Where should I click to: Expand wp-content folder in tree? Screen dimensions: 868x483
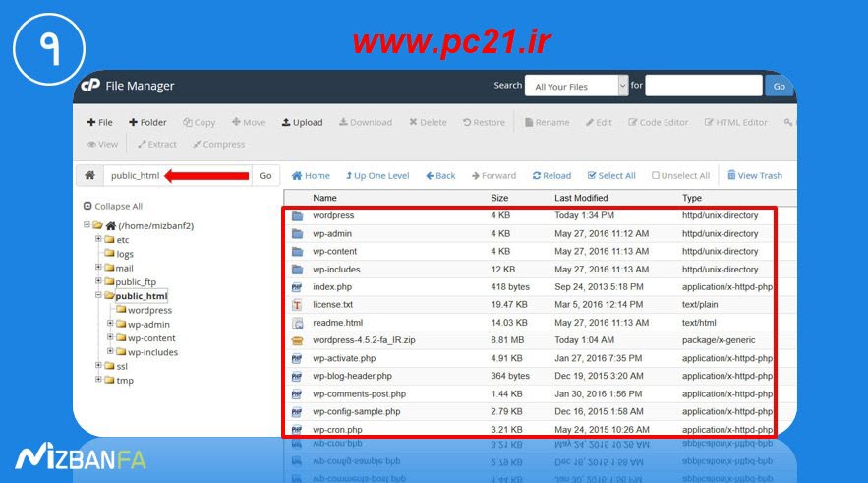pos(110,336)
